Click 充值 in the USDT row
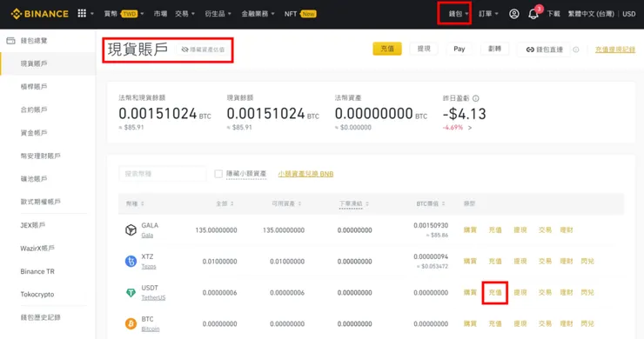The image size is (644, 339). pos(495,293)
